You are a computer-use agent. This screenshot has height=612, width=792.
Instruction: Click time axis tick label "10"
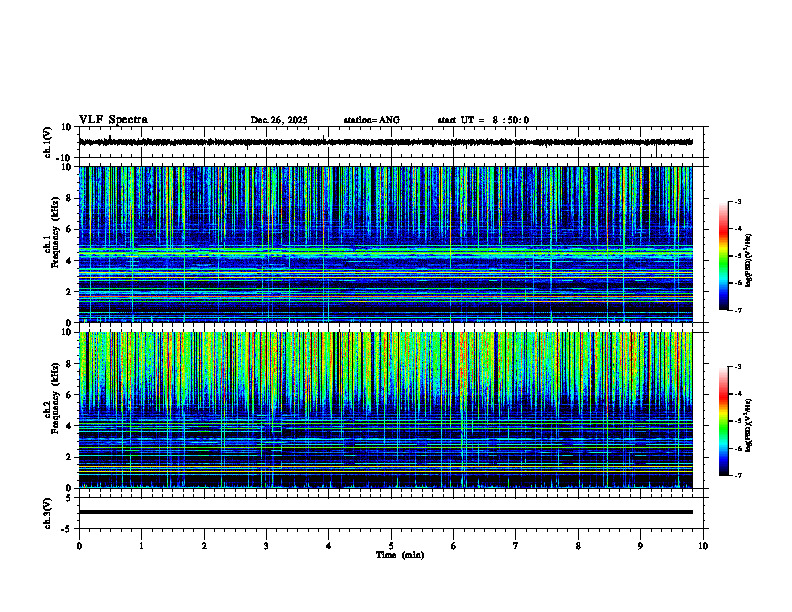click(x=703, y=546)
